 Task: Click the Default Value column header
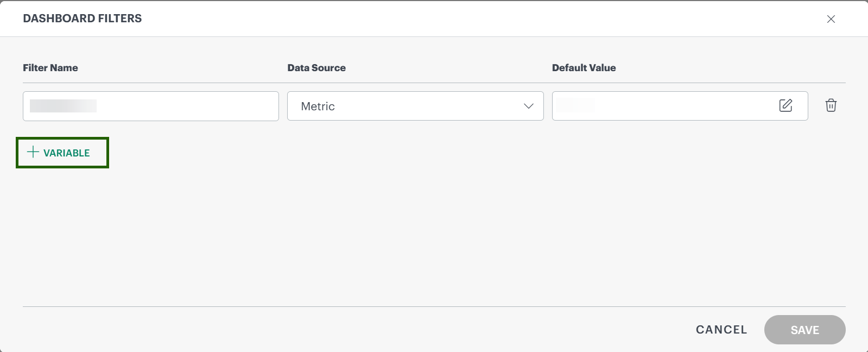pos(584,68)
